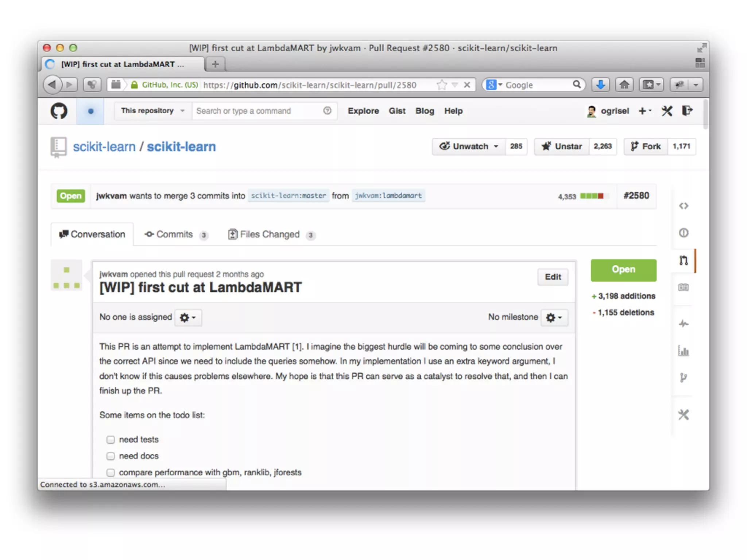Image resolution: width=747 pixels, height=560 pixels.
Task: Open the Pull Requests sidebar icon
Action: (x=684, y=260)
